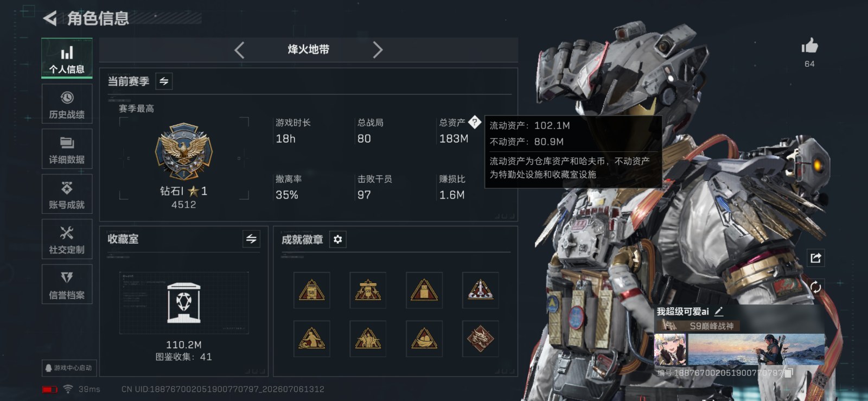Click the 总资产 question mark help icon

click(474, 122)
